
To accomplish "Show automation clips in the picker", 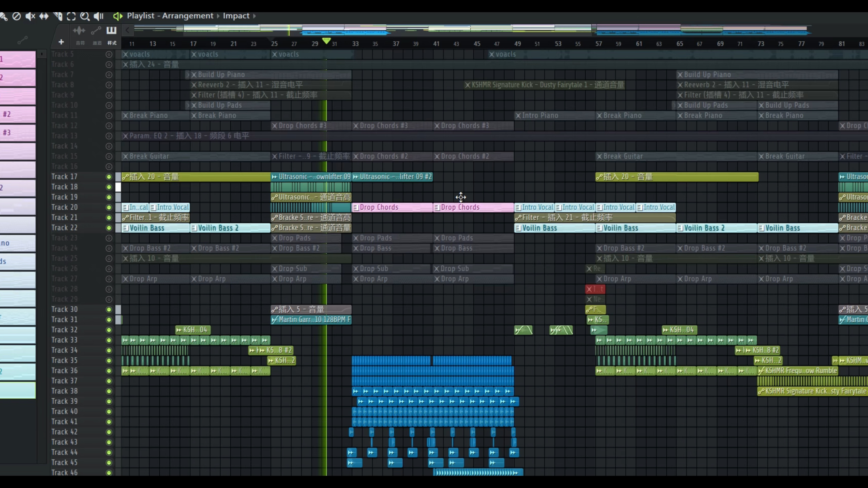I will click(x=96, y=31).
